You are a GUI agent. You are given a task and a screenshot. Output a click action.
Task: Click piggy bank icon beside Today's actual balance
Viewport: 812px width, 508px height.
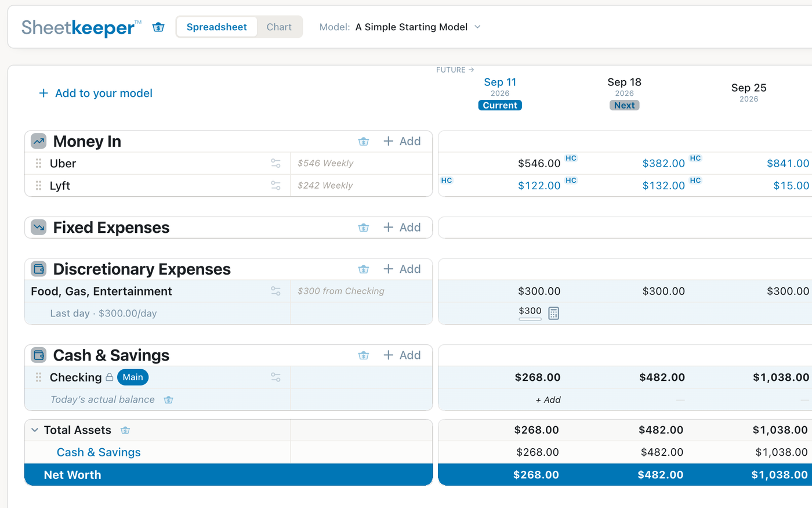click(169, 400)
